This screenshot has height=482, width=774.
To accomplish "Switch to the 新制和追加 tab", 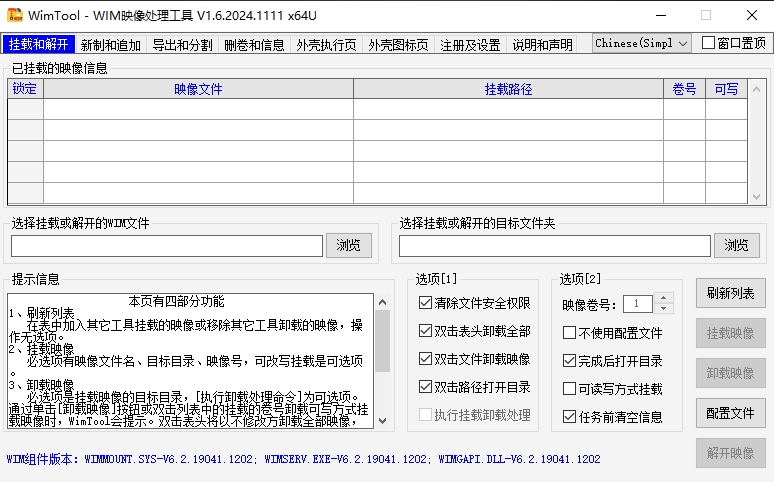I will (110, 45).
